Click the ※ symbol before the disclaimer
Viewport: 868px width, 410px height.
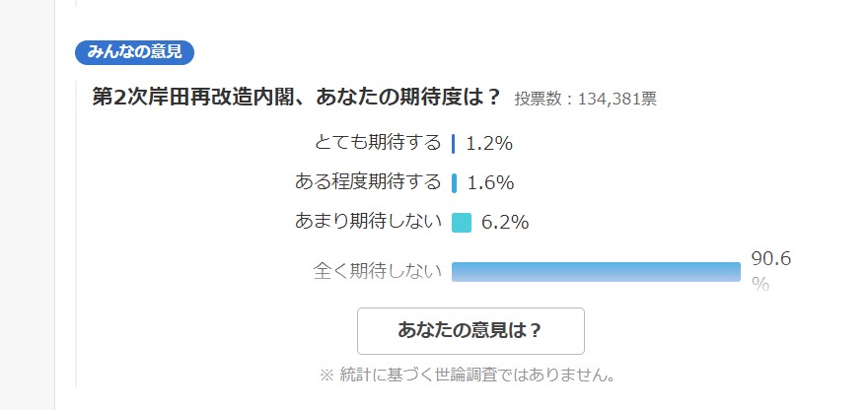click(x=326, y=376)
